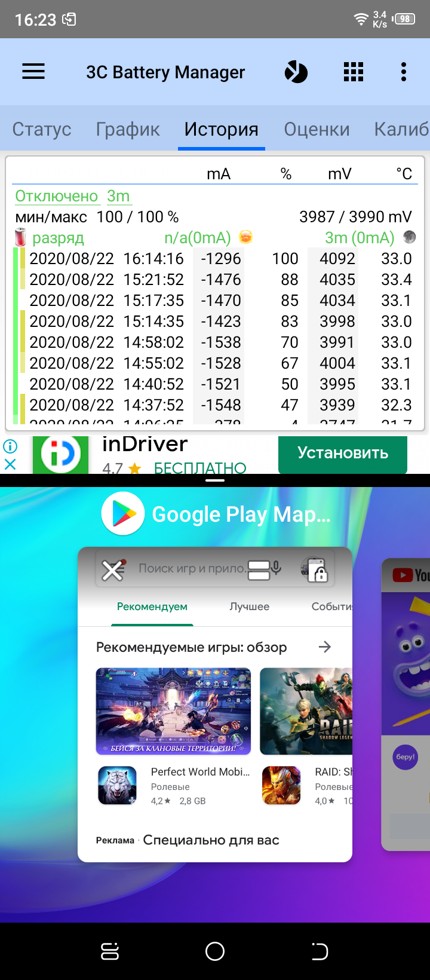Select the Лучшее tab in Play Store
Screen dimensions: 430x980
250,607
